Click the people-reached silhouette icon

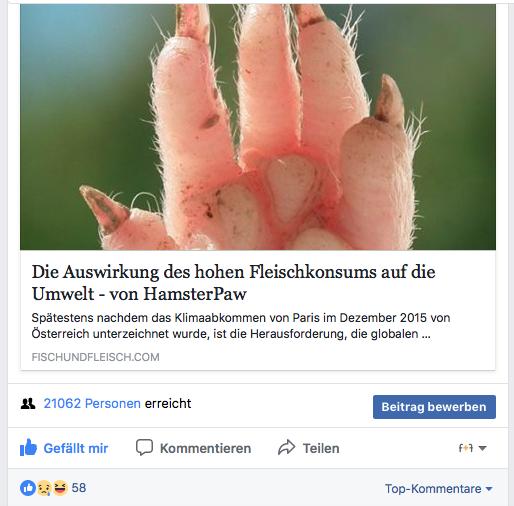click(28, 404)
